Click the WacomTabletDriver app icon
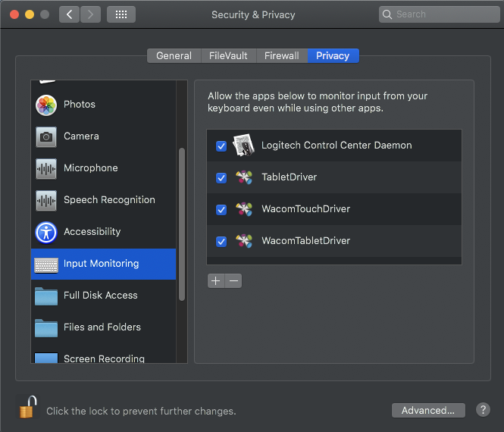Screen dimensions: 504x432 pyautogui.click(x=244, y=241)
